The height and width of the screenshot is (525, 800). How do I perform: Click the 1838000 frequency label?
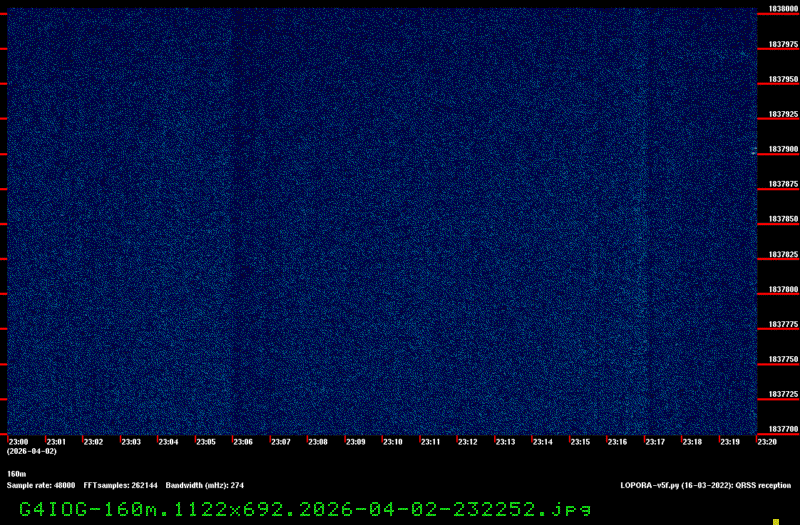tap(783, 9)
